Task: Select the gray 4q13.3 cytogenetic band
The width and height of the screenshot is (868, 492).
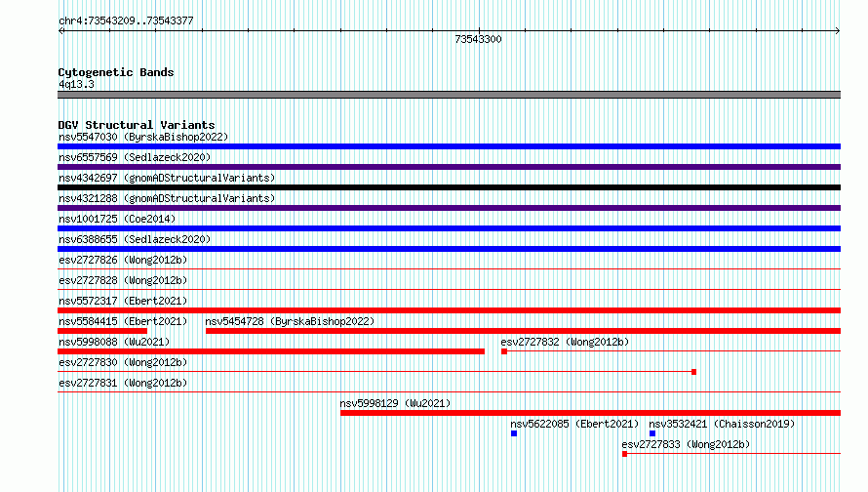Action: coord(449,95)
